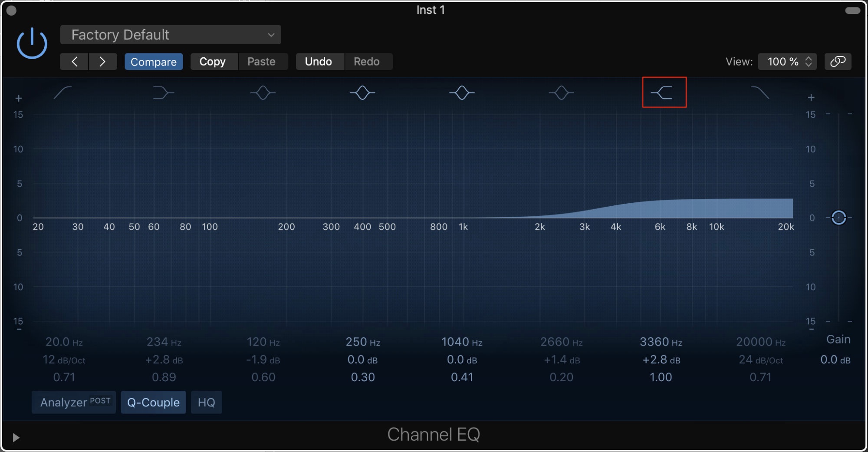The width and height of the screenshot is (868, 452).
Task: Enable the high cut filter band icon
Action: coord(760,92)
